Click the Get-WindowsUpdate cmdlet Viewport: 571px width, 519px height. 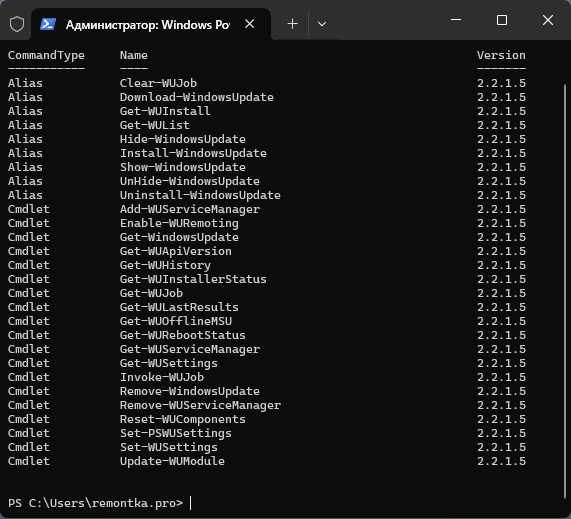point(179,237)
